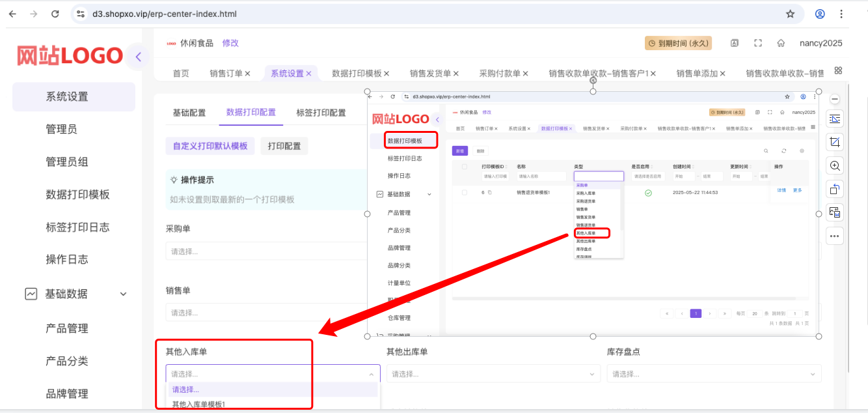This screenshot has width=868, height=413.
Task: Bookmark this page with the star icon
Action: pyautogui.click(x=790, y=14)
